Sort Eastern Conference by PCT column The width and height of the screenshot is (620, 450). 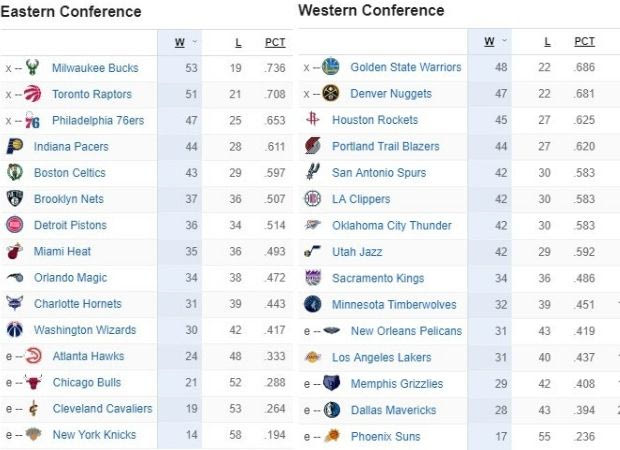click(275, 42)
